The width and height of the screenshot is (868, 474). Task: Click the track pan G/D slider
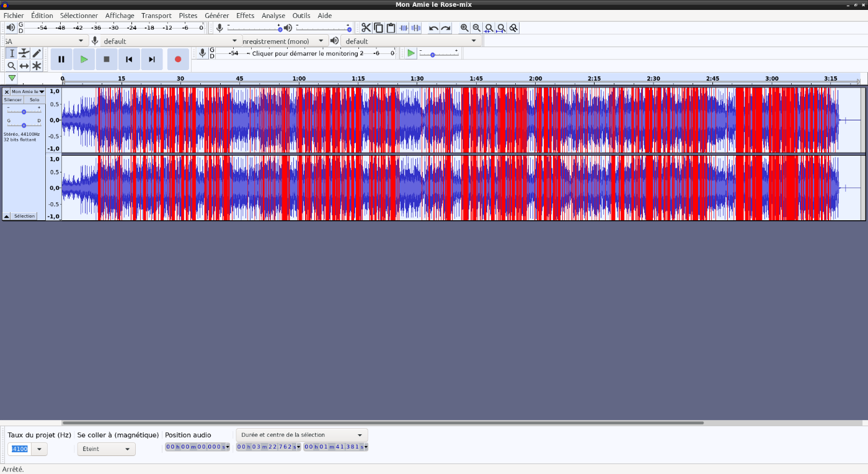24,125
